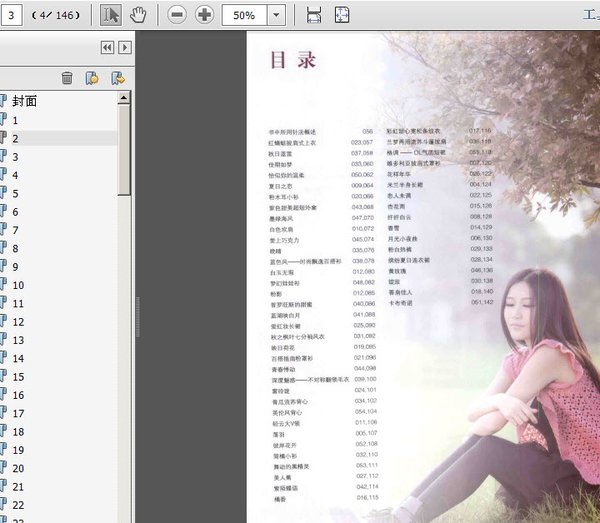
Task: Choose the fit one full page icon
Action: [x=342, y=15]
